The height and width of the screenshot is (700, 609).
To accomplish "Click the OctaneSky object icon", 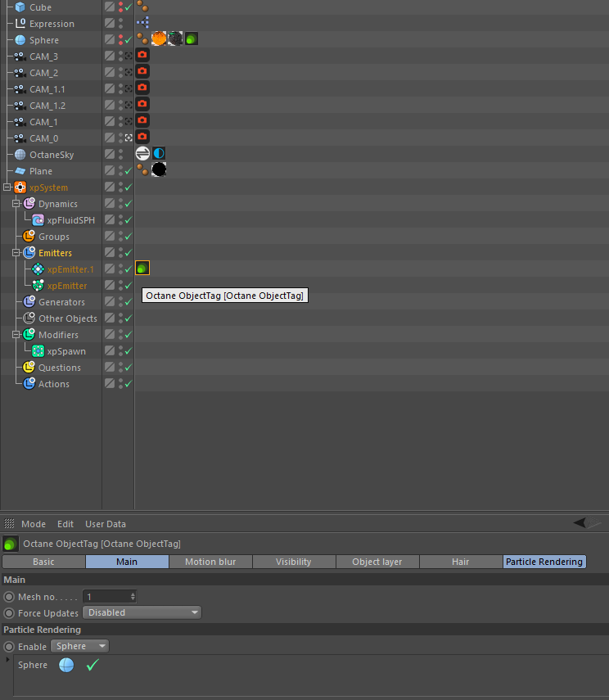I will (20, 155).
